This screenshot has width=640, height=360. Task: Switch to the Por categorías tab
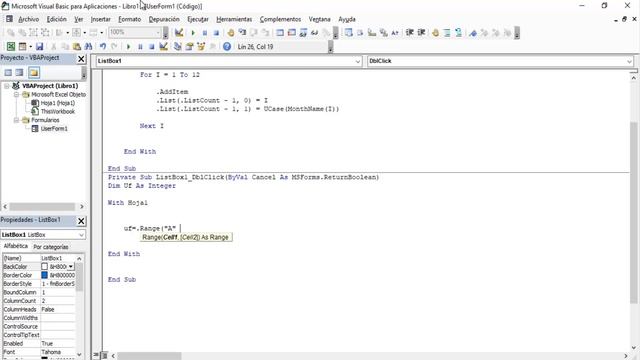[51, 247]
